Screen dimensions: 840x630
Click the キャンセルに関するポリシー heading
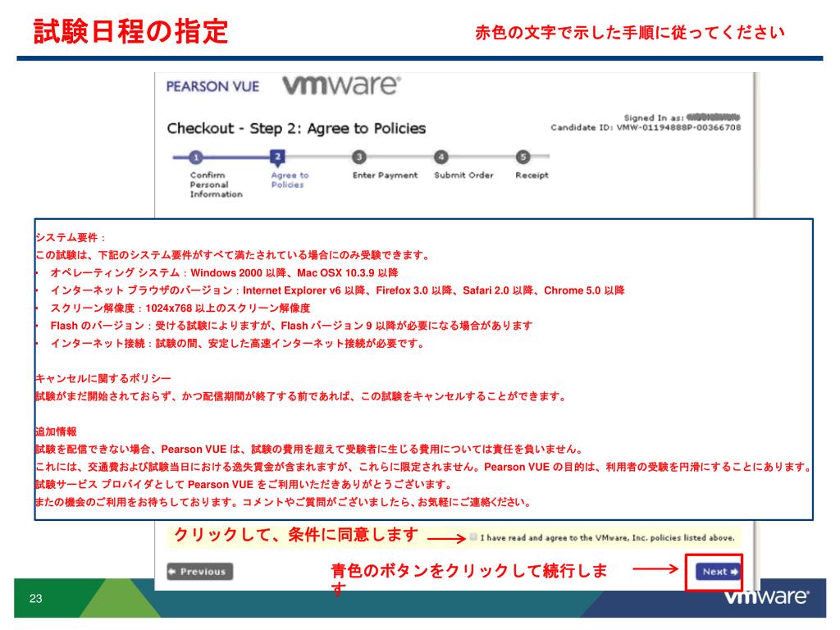point(103,379)
